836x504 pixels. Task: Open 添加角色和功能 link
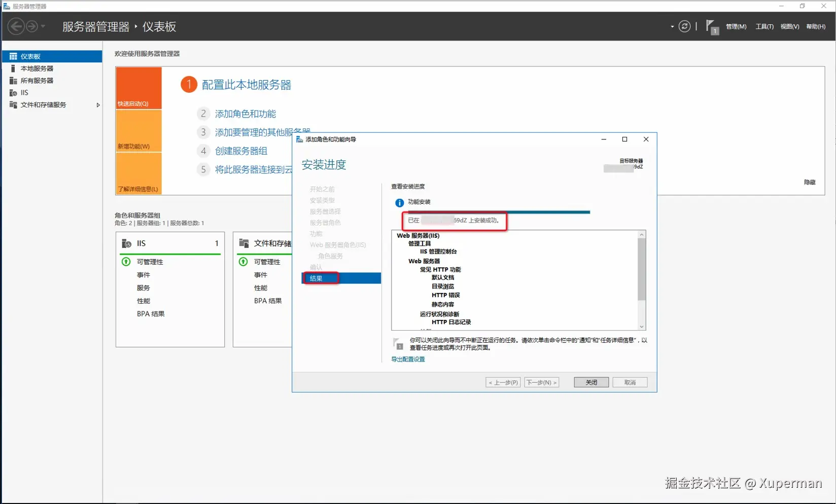point(246,114)
